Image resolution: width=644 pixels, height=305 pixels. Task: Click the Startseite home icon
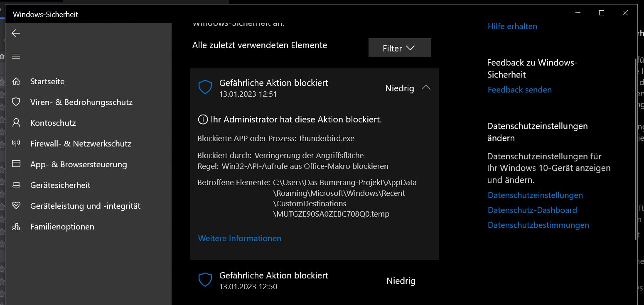coord(16,81)
